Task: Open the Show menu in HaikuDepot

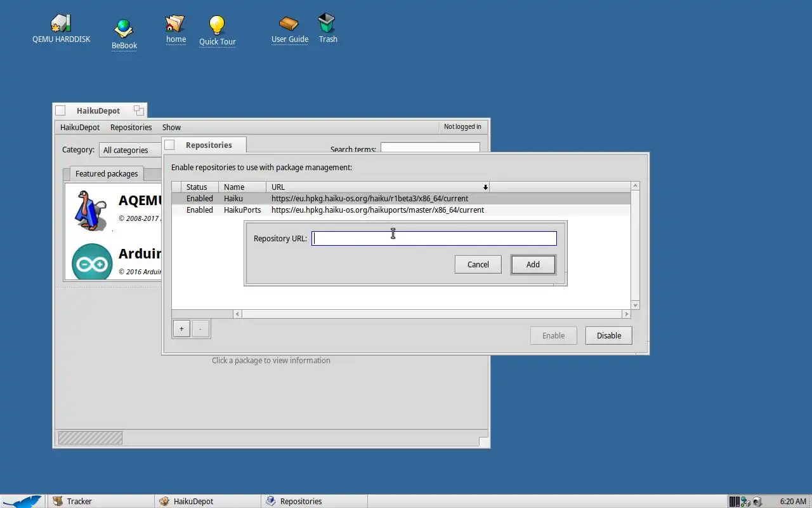Action: pos(171,127)
